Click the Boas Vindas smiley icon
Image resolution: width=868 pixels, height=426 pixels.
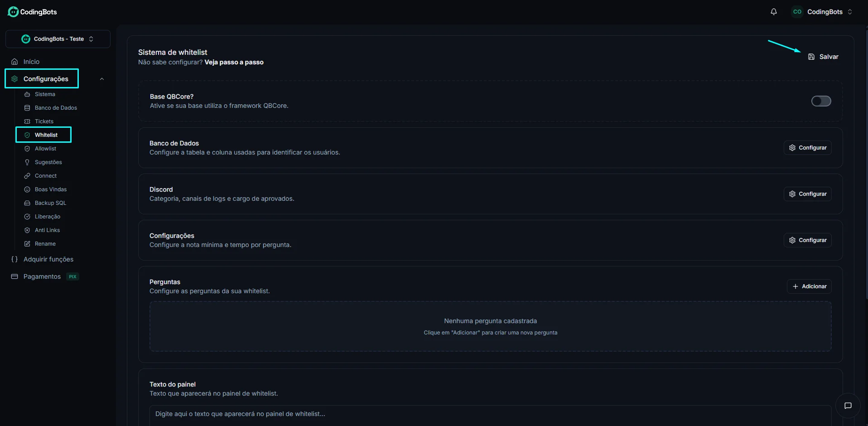[27, 189]
